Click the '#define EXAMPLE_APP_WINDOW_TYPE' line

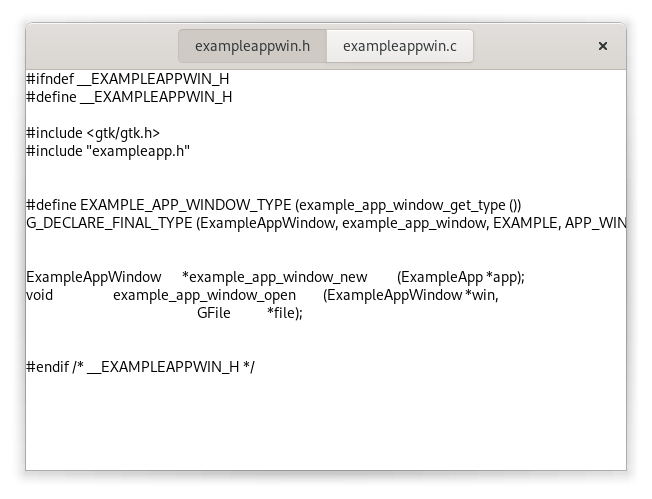point(274,205)
